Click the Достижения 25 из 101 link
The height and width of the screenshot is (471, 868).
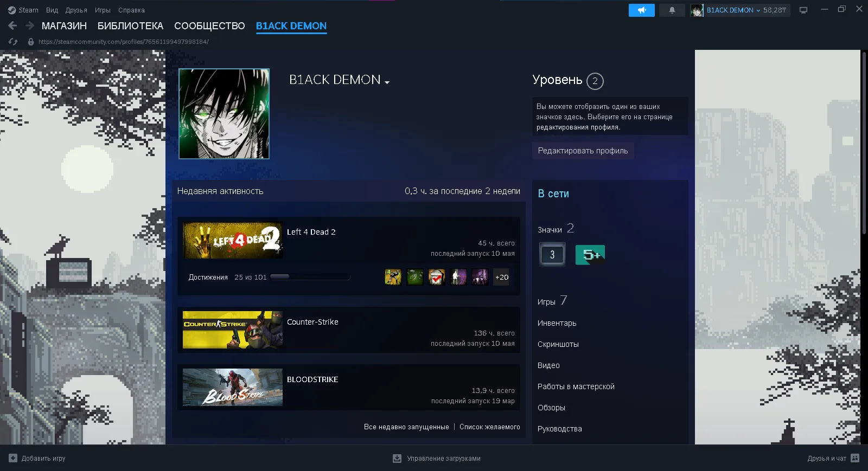tap(228, 278)
